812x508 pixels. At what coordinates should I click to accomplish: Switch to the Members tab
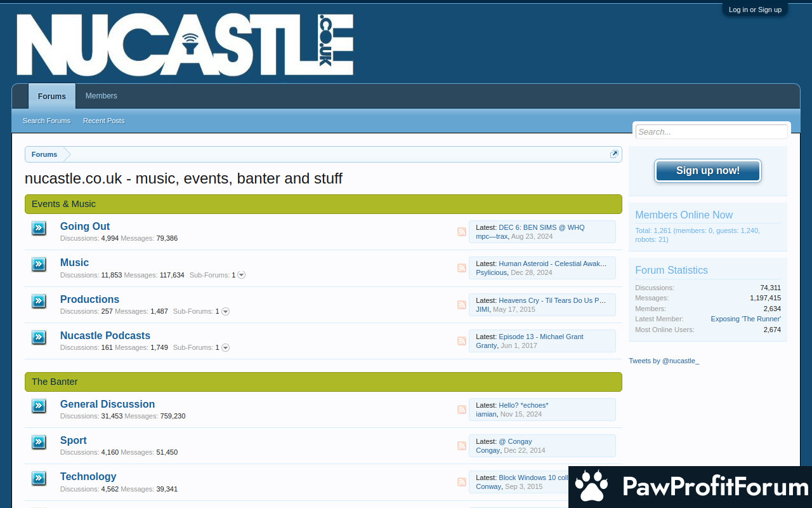coord(101,96)
